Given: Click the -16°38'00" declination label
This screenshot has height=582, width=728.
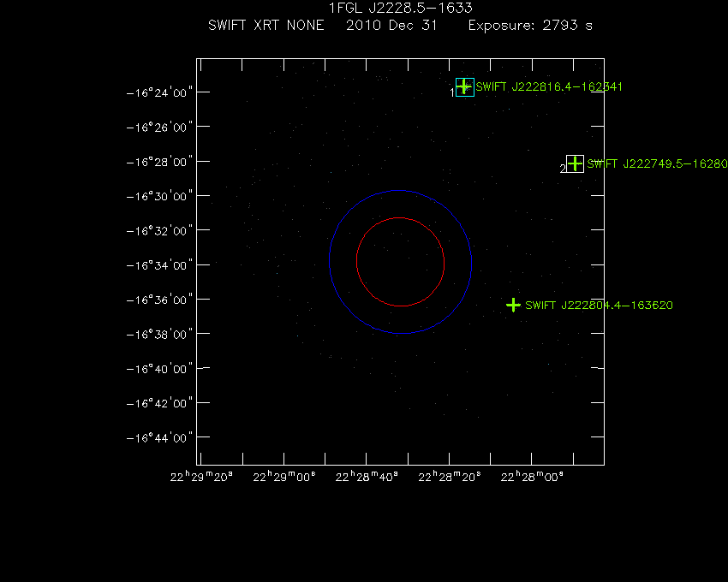Looking at the screenshot, I should coord(159,334).
